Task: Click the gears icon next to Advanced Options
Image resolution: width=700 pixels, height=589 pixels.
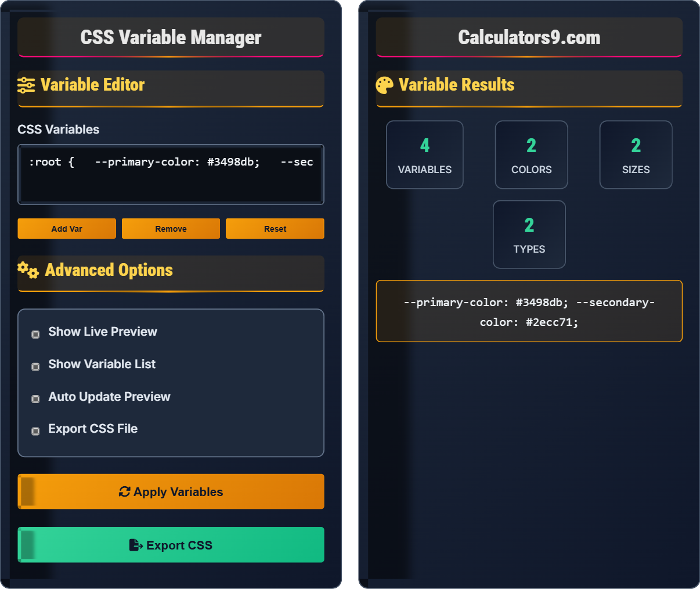Action: coord(28,270)
